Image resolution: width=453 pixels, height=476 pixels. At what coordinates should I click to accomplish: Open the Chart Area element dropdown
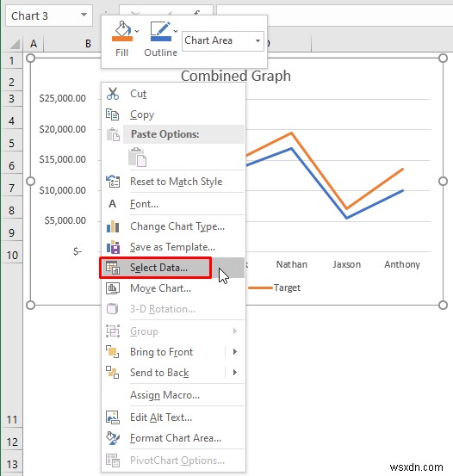tap(258, 40)
